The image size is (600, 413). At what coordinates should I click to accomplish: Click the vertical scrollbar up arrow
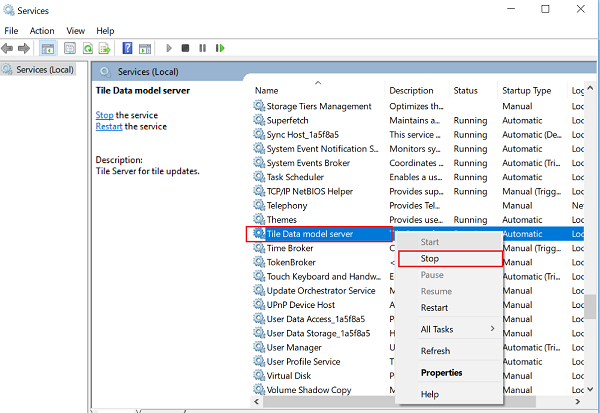590,88
